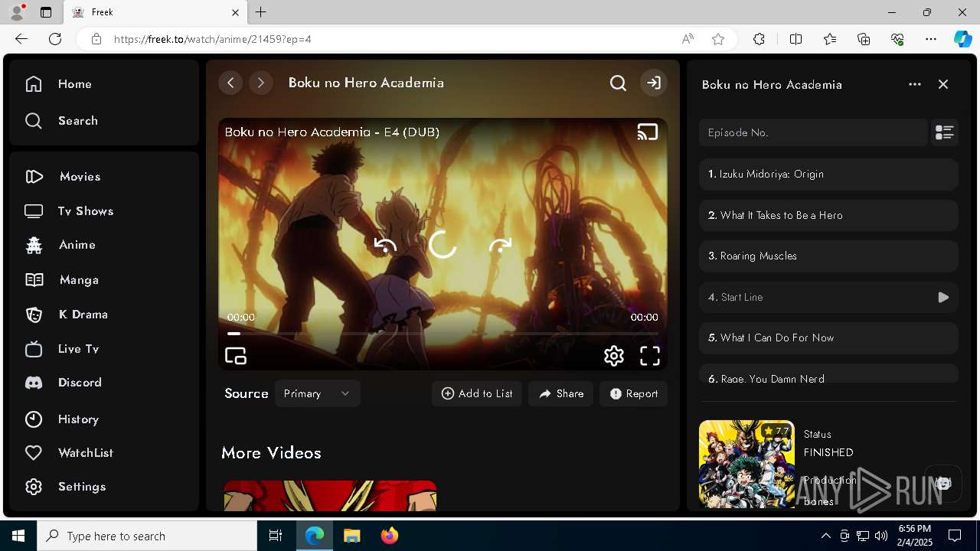Viewport: 980px width, 551px height.
Task: Open browser Extensions icon
Action: tap(759, 39)
